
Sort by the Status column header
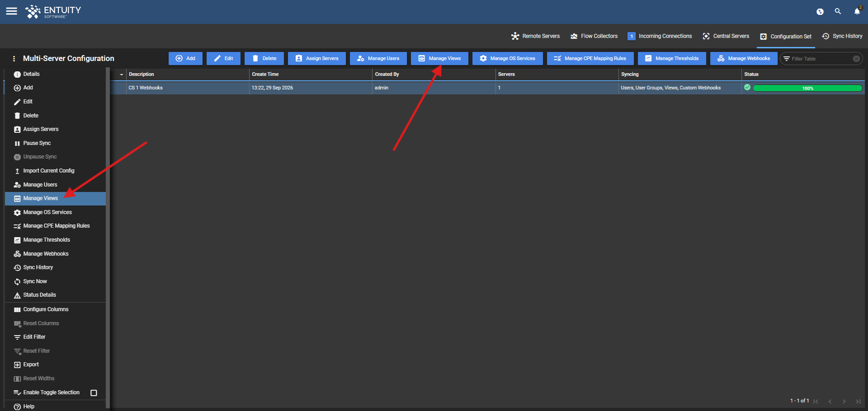[803, 74]
